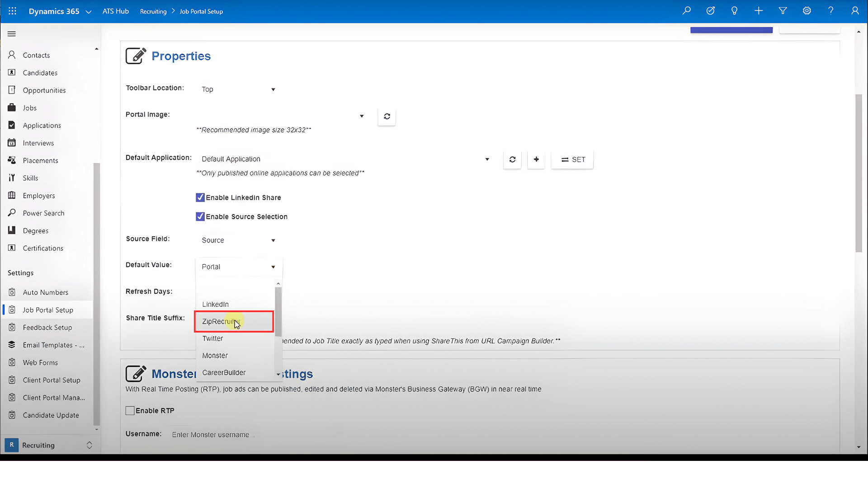The width and height of the screenshot is (868, 488).
Task: Go to ATS Hub link
Action: point(115,11)
